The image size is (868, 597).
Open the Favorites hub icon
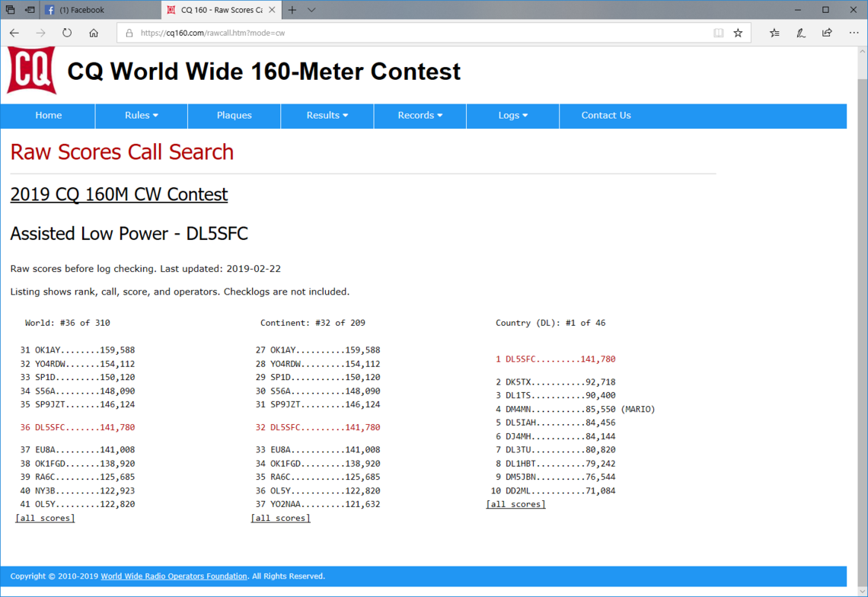[x=774, y=34]
